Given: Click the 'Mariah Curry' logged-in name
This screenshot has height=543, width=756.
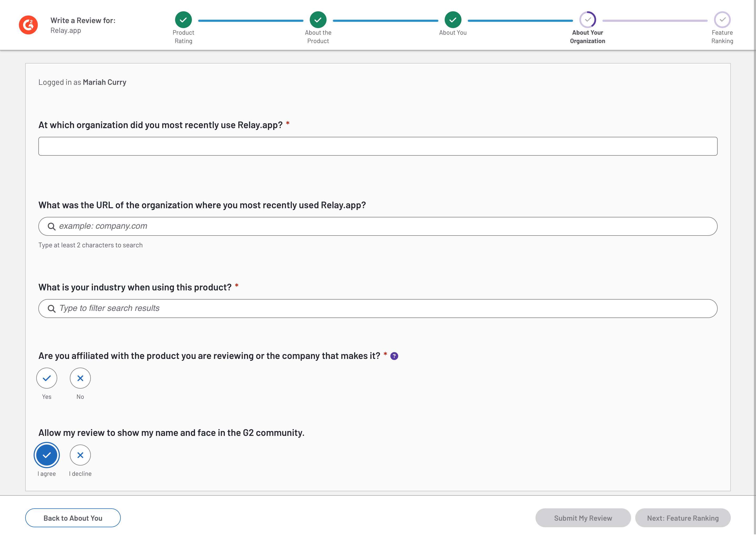Looking at the screenshot, I should (x=104, y=82).
